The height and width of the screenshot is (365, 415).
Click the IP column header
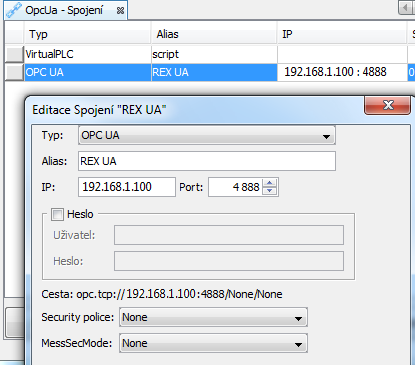(342, 34)
